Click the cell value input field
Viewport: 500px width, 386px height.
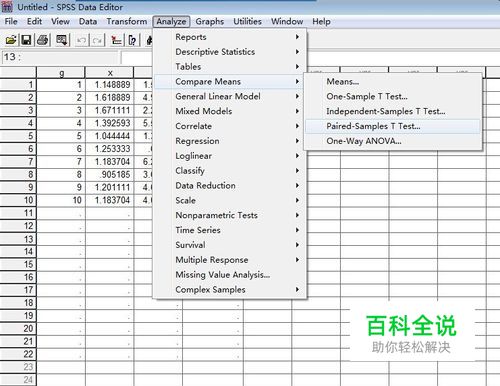137,57
